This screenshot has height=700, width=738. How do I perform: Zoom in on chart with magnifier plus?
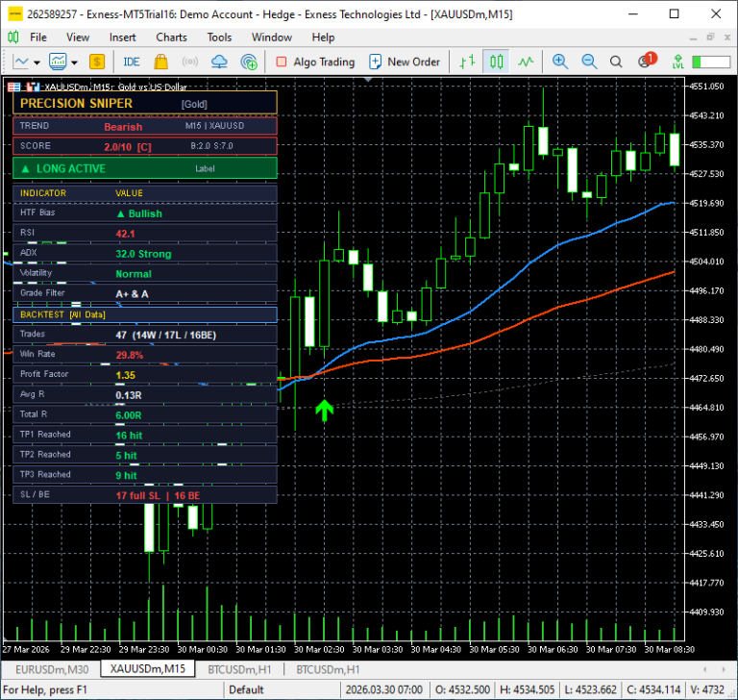click(x=559, y=62)
